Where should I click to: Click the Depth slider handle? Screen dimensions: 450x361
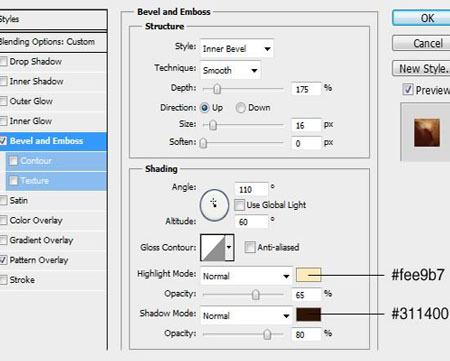pyautogui.click(x=217, y=89)
